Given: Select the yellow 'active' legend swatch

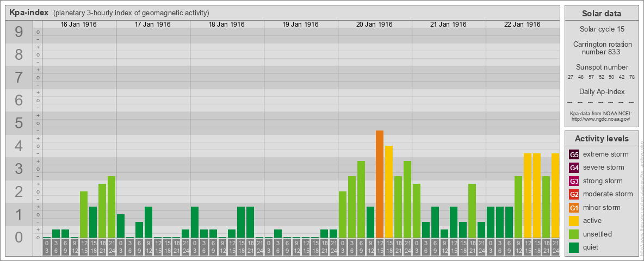Looking at the screenshot, I should 574,221.
